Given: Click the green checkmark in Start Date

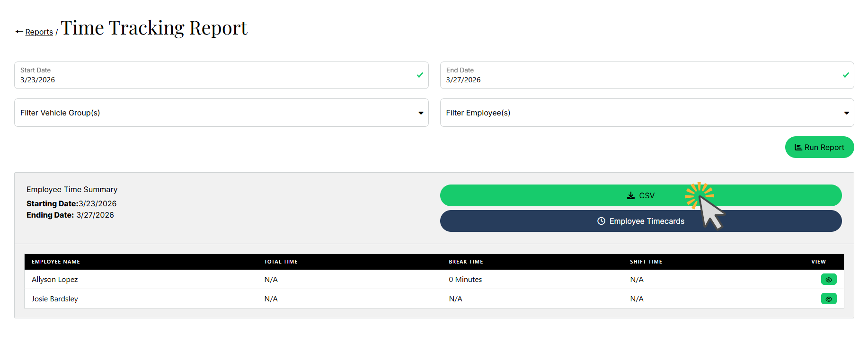Looking at the screenshot, I should 420,75.
